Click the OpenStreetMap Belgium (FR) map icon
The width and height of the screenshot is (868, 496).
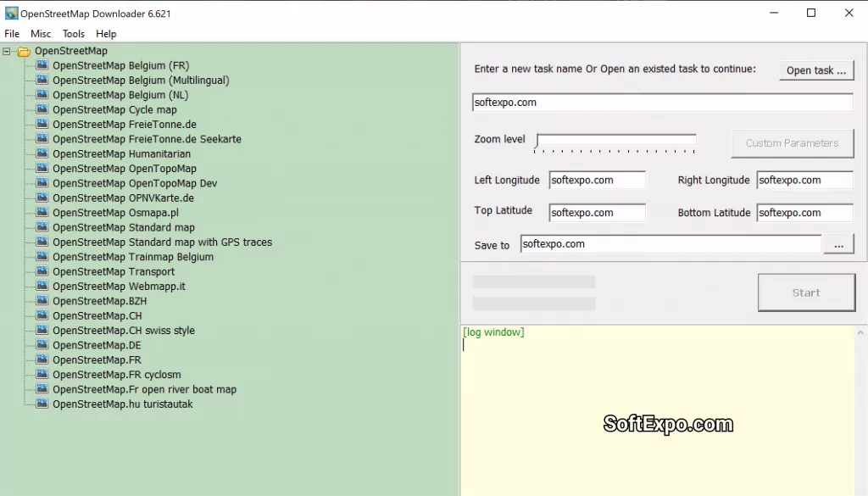tap(42, 65)
